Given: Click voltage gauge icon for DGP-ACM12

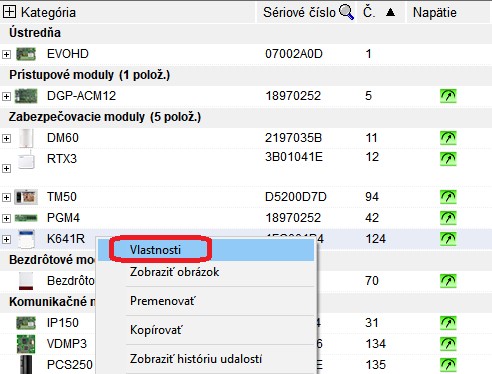Looking at the screenshot, I should point(448,96).
